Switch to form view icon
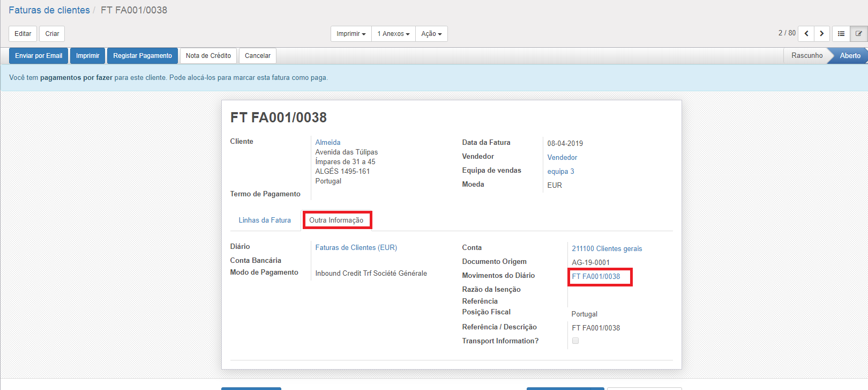 [x=858, y=34]
